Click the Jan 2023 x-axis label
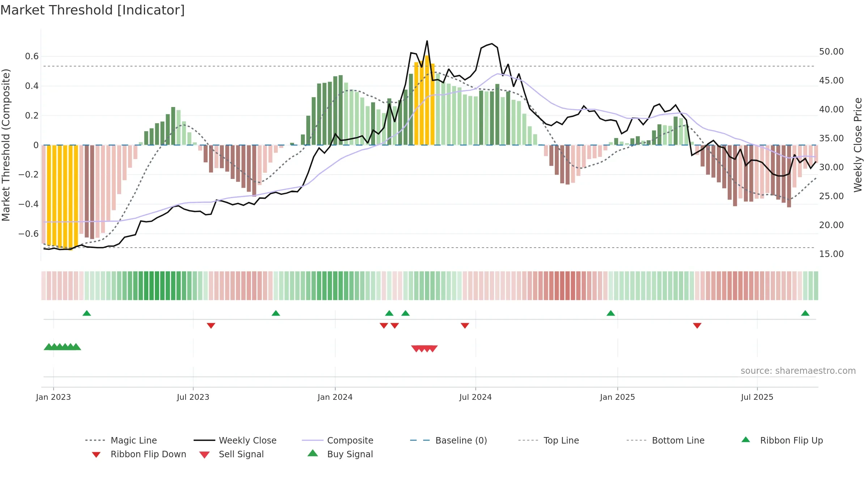This screenshot has height=488, width=868. point(54,397)
